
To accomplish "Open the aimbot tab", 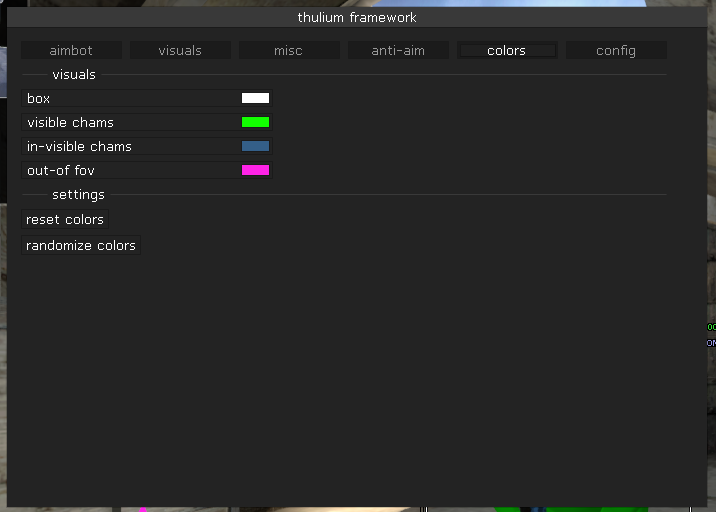I will pos(71,50).
